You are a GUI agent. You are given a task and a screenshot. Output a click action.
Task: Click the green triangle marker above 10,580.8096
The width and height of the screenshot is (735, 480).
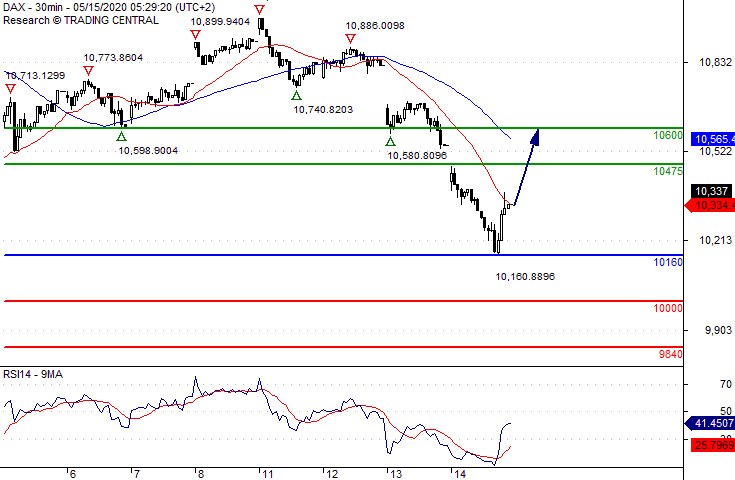390,141
